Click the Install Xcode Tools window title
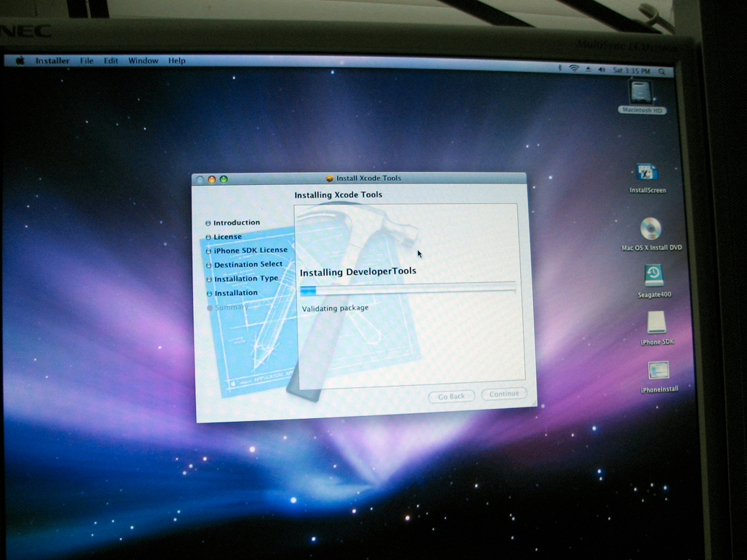 point(369,178)
